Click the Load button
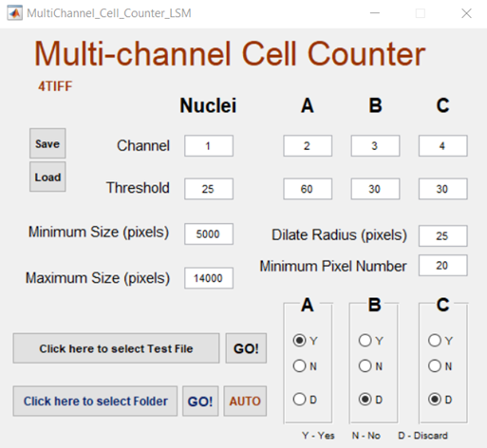 click(47, 177)
